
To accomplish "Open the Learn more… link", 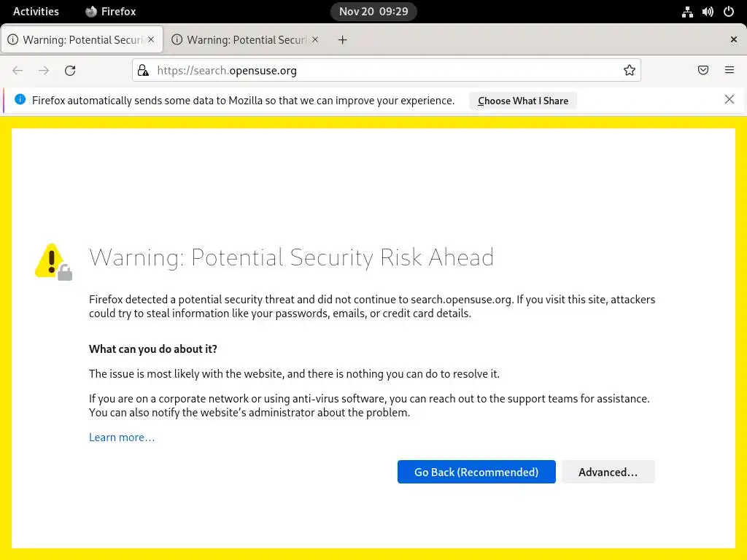I will pos(122,437).
